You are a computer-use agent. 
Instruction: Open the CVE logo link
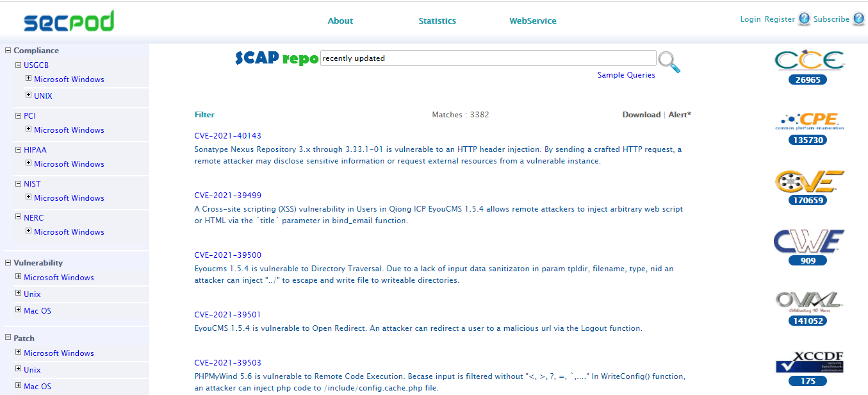click(808, 181)
